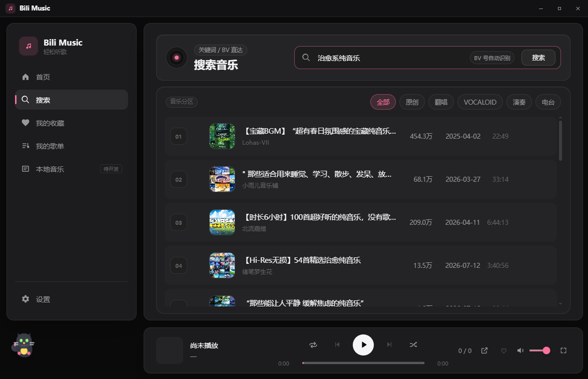Click the gear icon beside 设置

point(26,299)
